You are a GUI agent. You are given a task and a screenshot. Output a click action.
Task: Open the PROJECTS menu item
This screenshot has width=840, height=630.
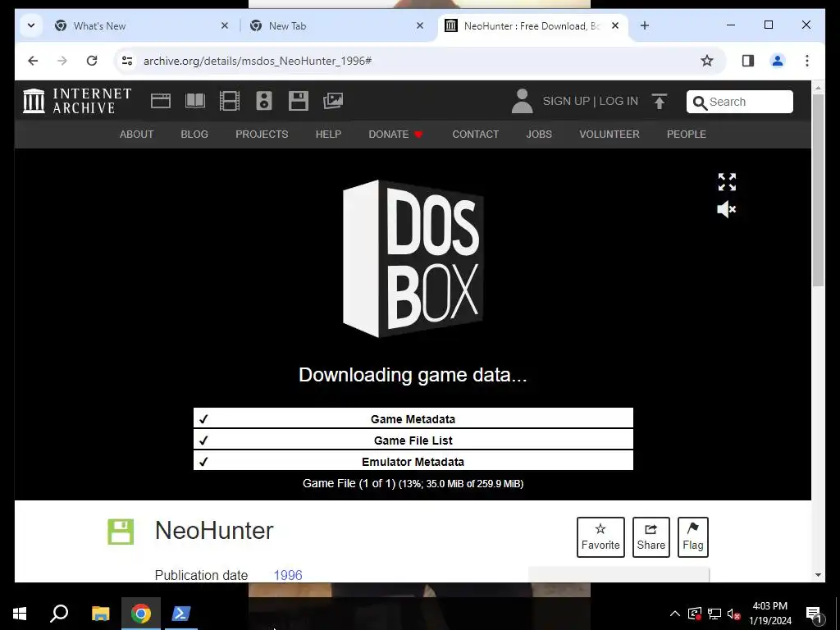pos(262,135)
